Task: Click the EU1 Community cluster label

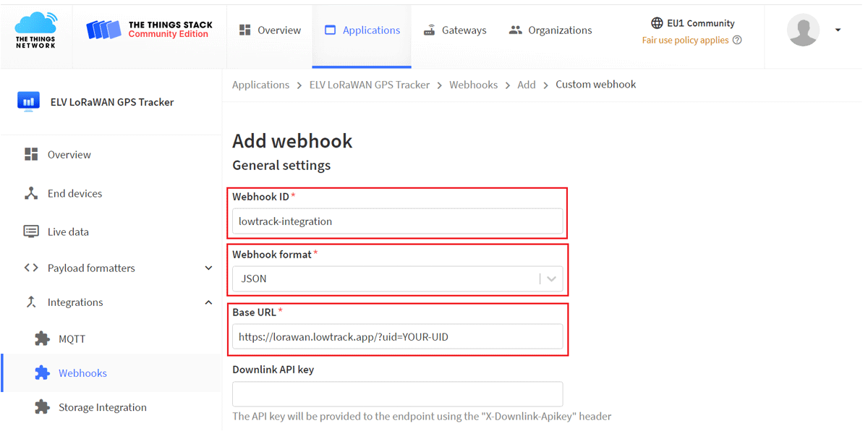Action: 701,23
